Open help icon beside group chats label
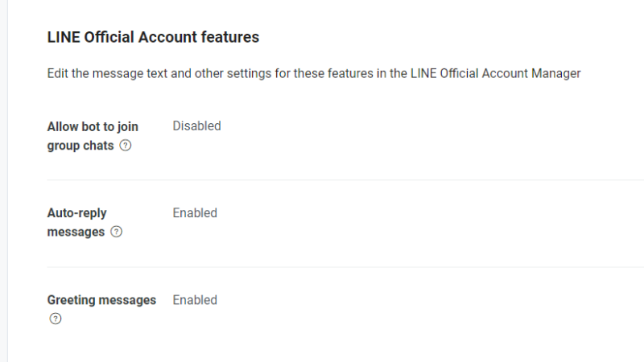Image resolution: width=644 pixels, height=362 pixels. 126,146
